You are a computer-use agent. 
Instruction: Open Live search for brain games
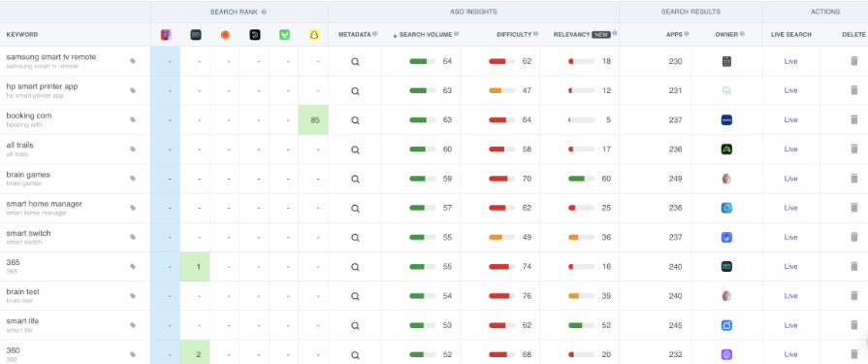tap(790, 179)
